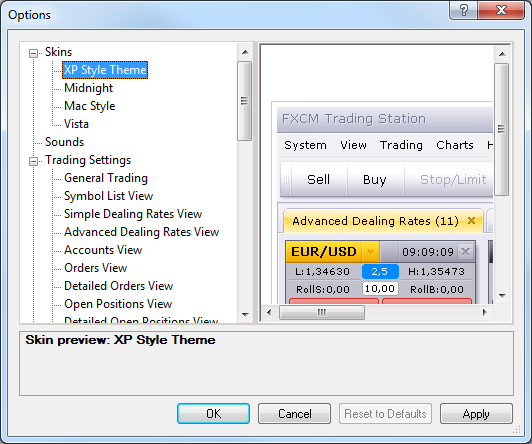This screenshot has height=444, width=532.
Task: Cancel the Options dialog
Action: click(x=294, y=413)
